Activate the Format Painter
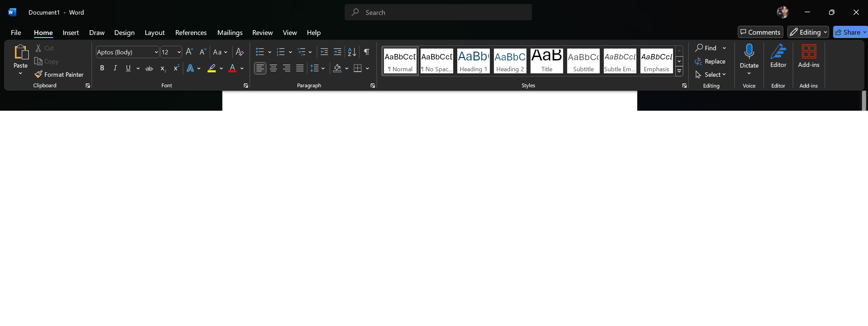 point(59,74)
